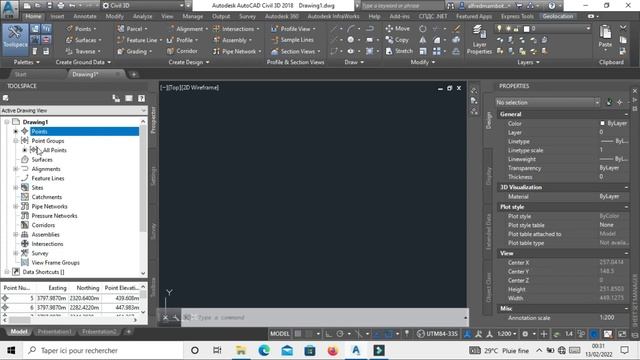Toggle the MODEL space status button
The height and width of the screenshot is (360, 640).
coord(280,334)
